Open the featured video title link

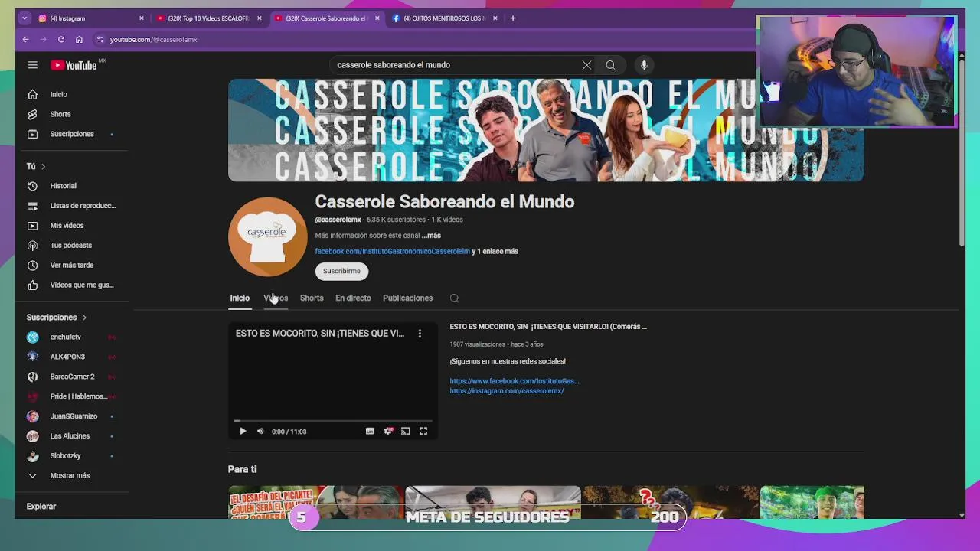tap(548, 327)
